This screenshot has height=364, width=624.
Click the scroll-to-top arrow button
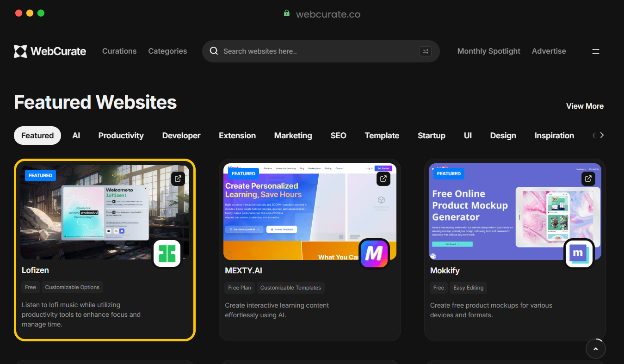pos(596,349)
